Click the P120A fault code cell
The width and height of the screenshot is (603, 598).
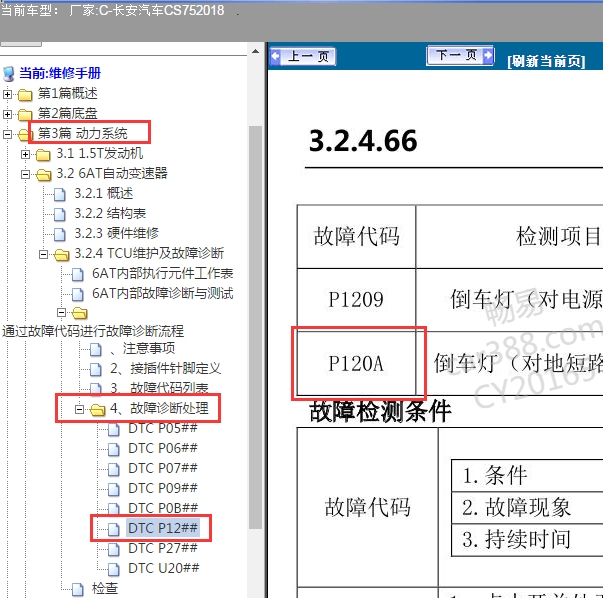356,363
